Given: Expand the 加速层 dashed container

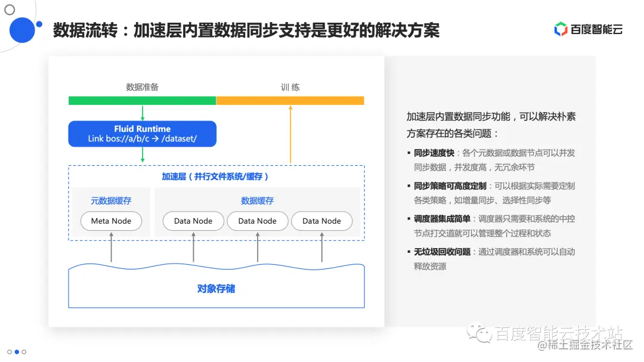Looking at the screenshot, I should 217,176.
